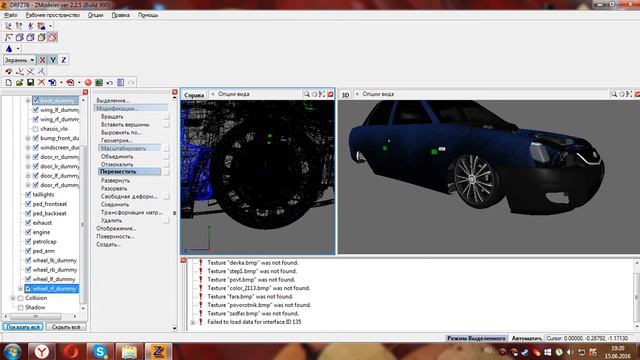640x360 pixels.
Task: Click the blue panel layout icon beside undo
Action: [x=120, y=82]
